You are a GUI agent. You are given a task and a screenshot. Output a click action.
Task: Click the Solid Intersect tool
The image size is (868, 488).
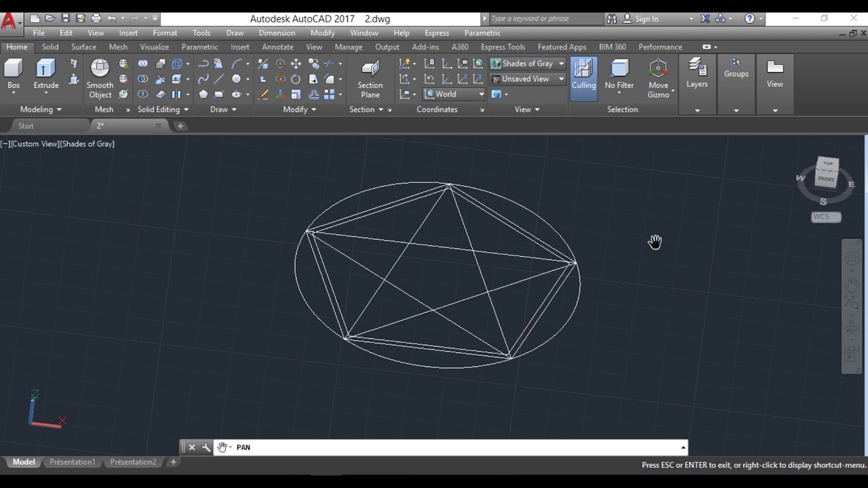(x=142, y=94)
